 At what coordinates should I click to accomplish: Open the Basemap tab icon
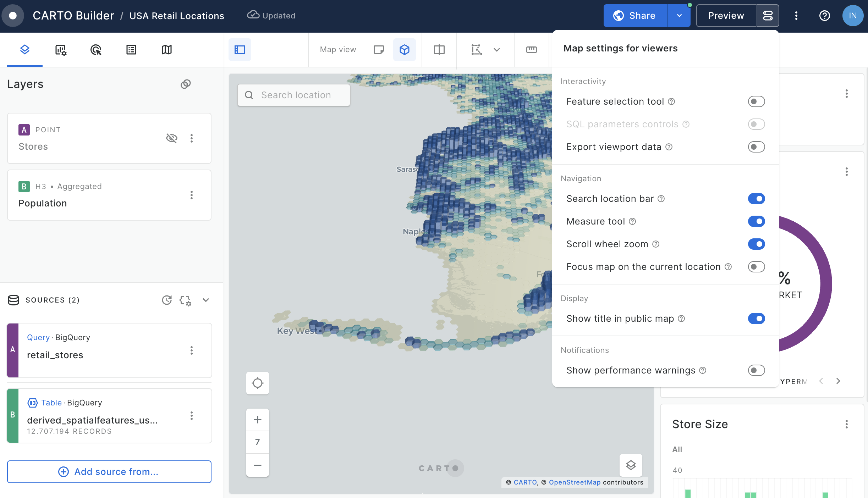click(x=166, y=50)
